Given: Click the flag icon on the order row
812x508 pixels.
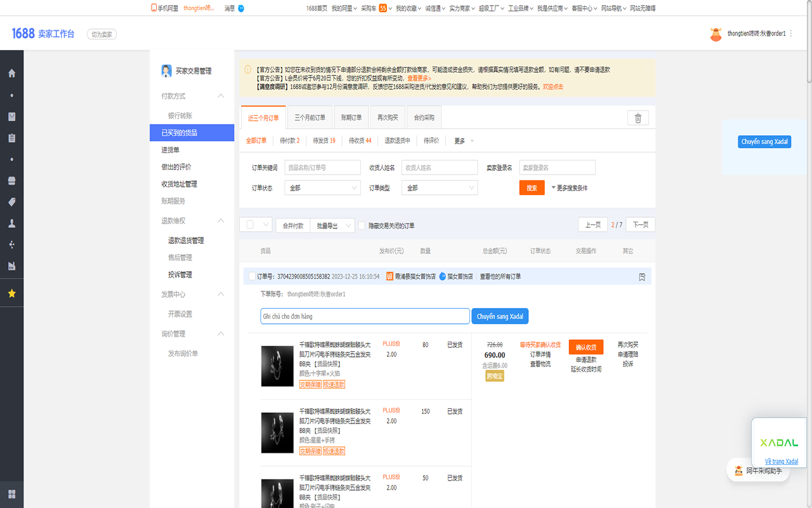Looking at the screenshot, I should (641, 276).
